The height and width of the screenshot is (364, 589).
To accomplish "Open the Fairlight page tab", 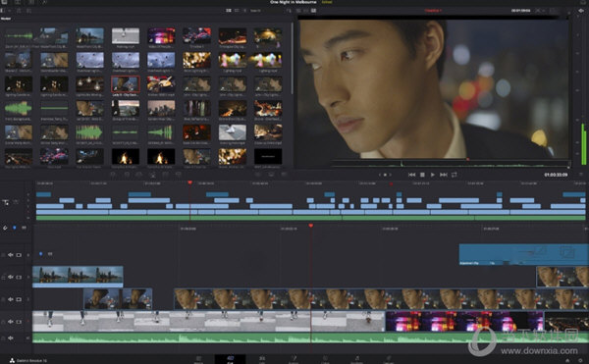I will click(x=357, y=359).
